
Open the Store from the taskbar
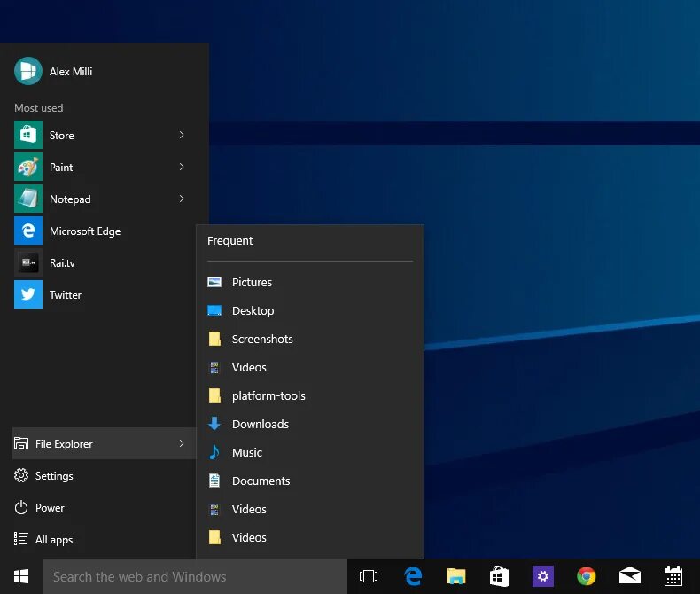[x=499, y=576]
